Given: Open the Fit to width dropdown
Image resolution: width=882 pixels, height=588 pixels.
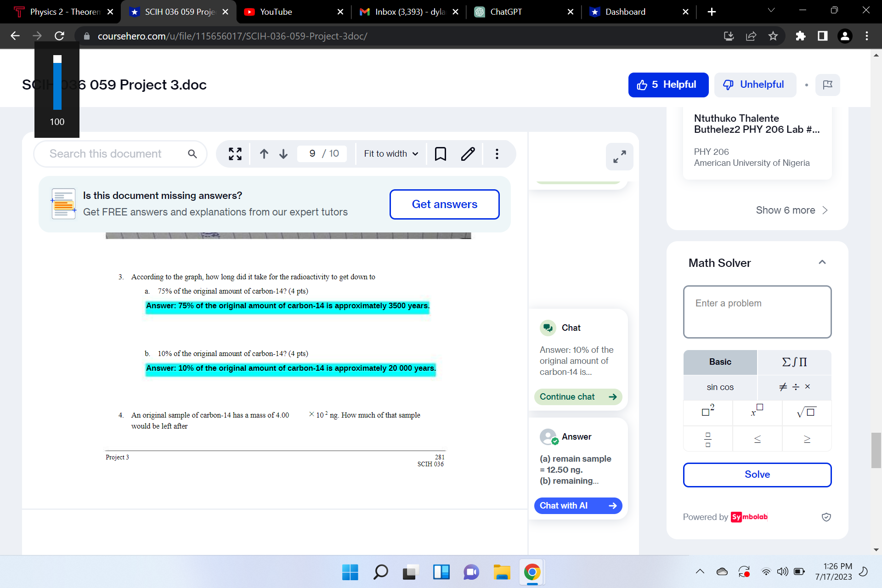Looking at the screenshot, I should (391, 154).
